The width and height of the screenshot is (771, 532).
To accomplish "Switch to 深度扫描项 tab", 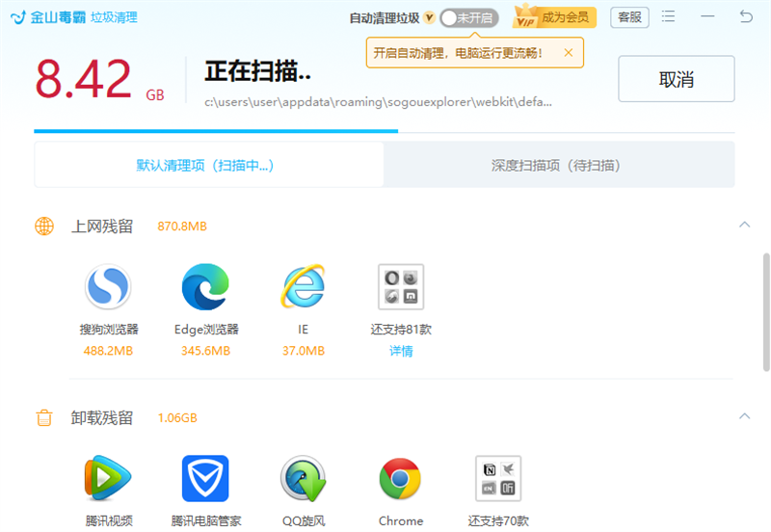I will (555, 165).
